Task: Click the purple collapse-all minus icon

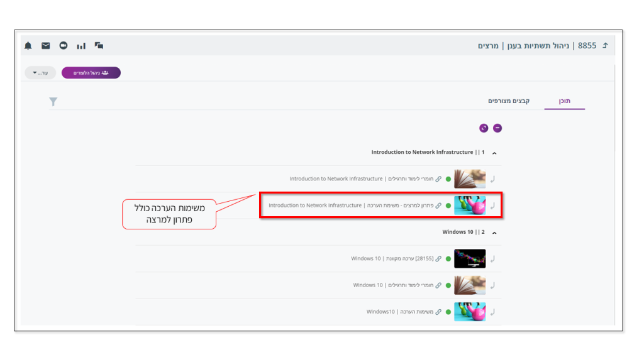Action: click(x=497, y=128)
